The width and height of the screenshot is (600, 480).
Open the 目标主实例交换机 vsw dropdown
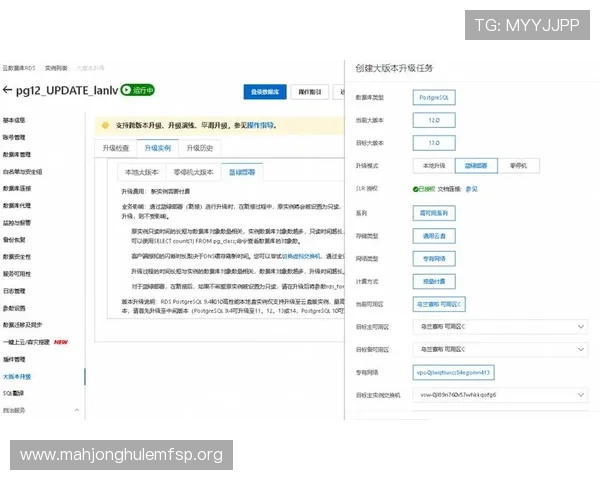point(500,395)
